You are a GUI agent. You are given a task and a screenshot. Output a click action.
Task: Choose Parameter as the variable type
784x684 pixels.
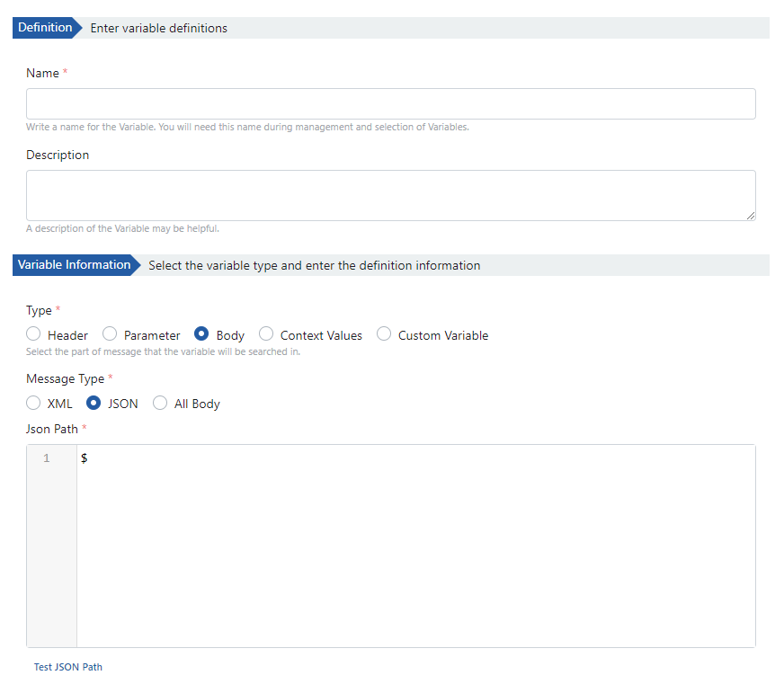(x=111, y=334)
